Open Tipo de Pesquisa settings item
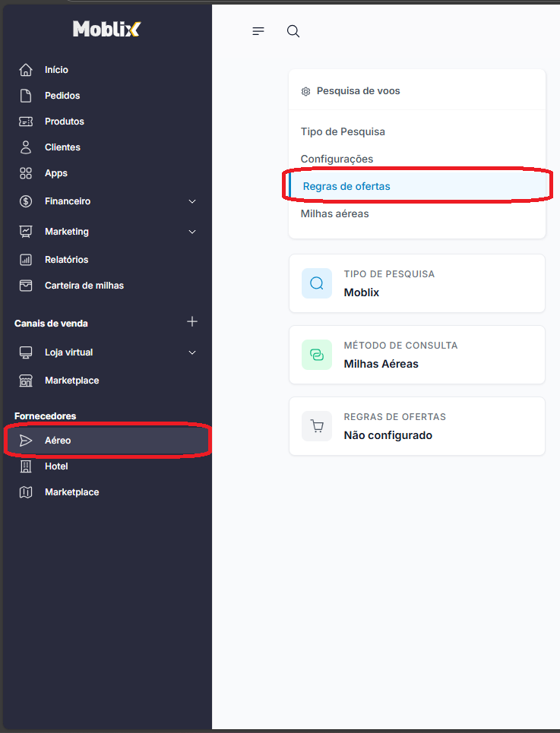This screenshot has height=733, width=560. click(x=343, y=132)
